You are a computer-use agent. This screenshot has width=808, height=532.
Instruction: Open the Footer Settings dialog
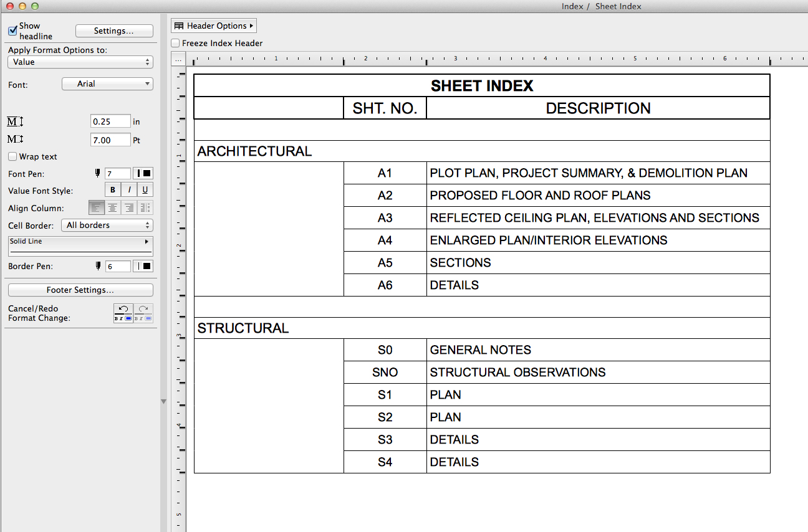80,290
